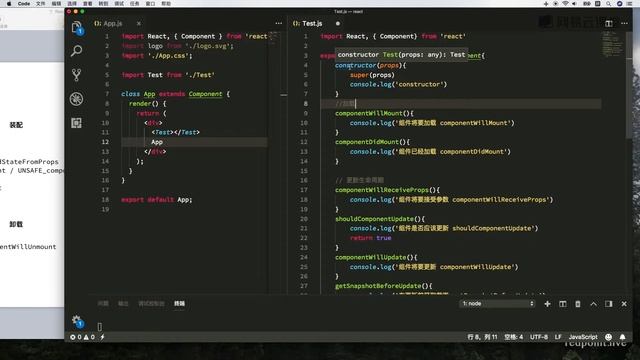Screen dimensions: 640x360
Task: Click 'componentDidMount' method name in Test.js
Action: click(x=367, y=142)
